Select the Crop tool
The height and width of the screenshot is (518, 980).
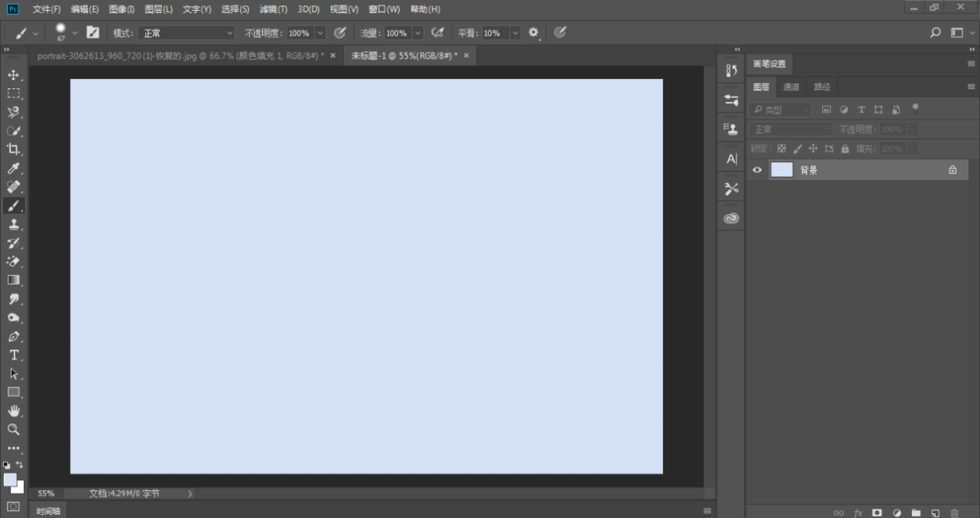pos(13,149)
